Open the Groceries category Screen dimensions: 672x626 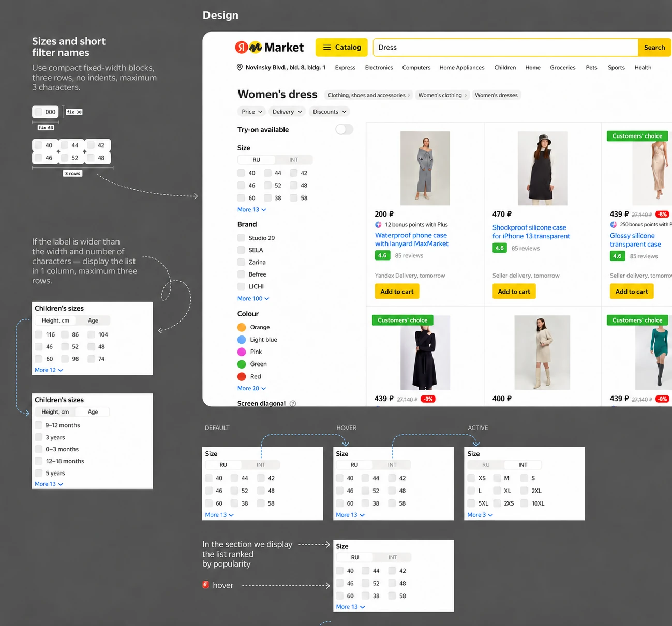click(563, 67)
